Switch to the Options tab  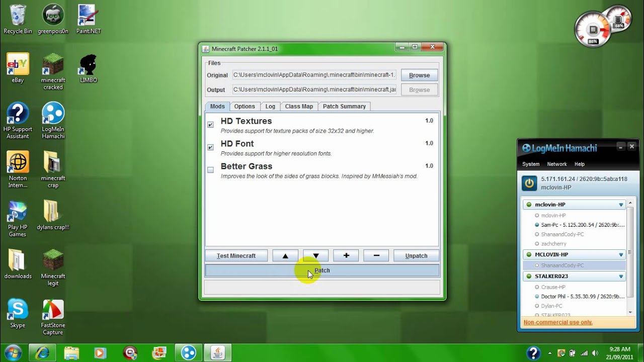tap(245, 106)
